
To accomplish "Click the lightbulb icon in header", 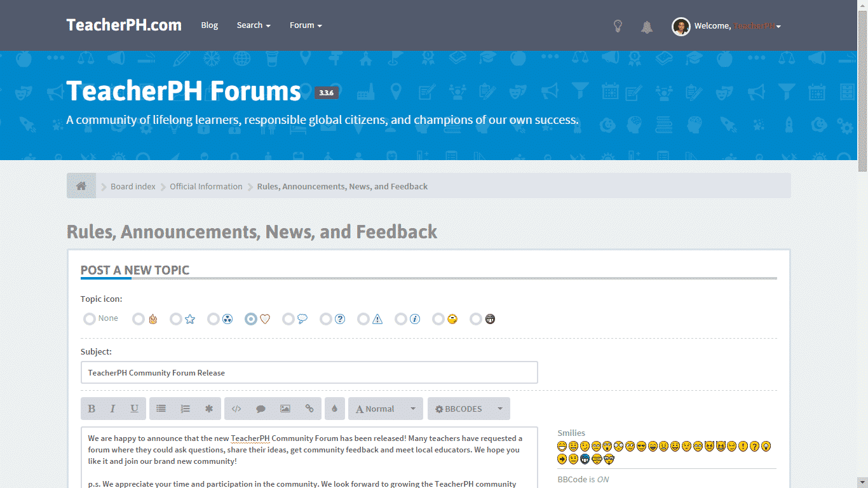I will (x=618, y=26).
